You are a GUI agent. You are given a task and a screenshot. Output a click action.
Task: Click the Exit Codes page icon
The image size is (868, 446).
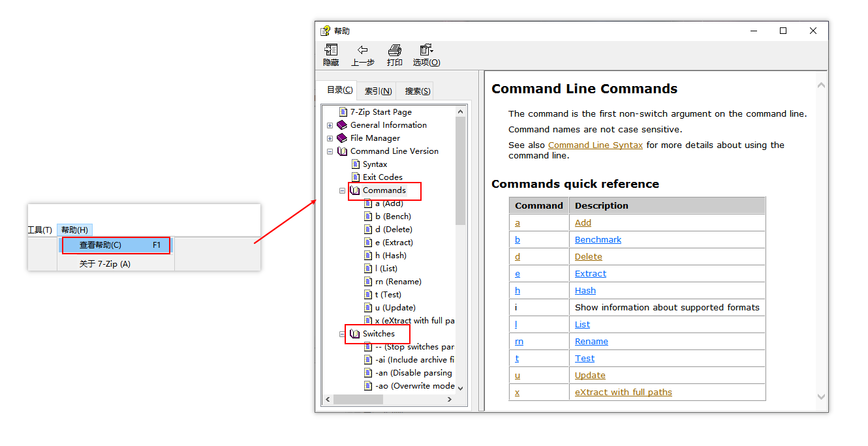coord(356,177)
